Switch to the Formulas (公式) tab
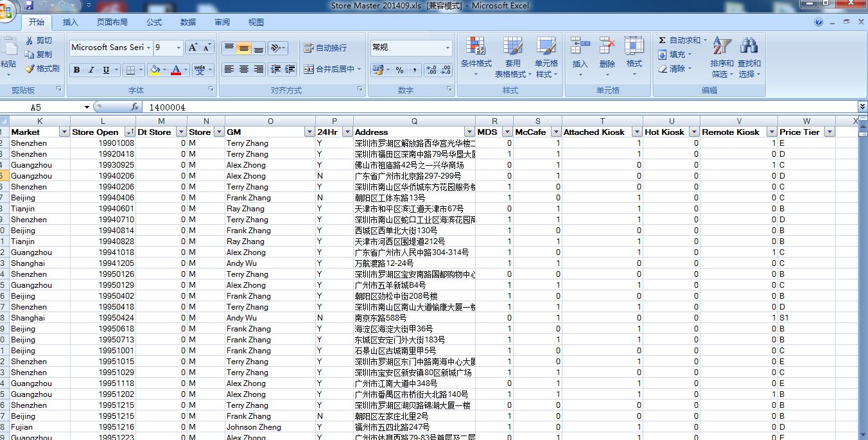The width and height of the screenshot is (868, 440). click(154, 22)
